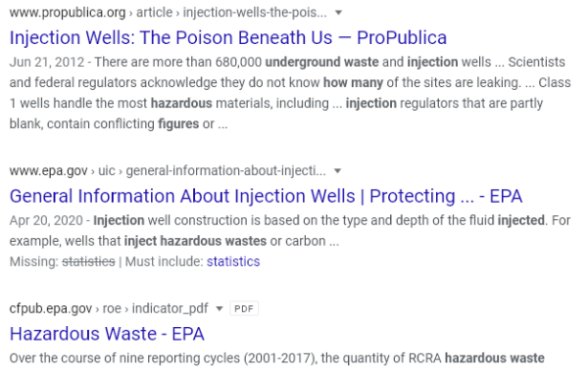
Task: Click the www.epa.gov domain text
Action: click(48, 171)
